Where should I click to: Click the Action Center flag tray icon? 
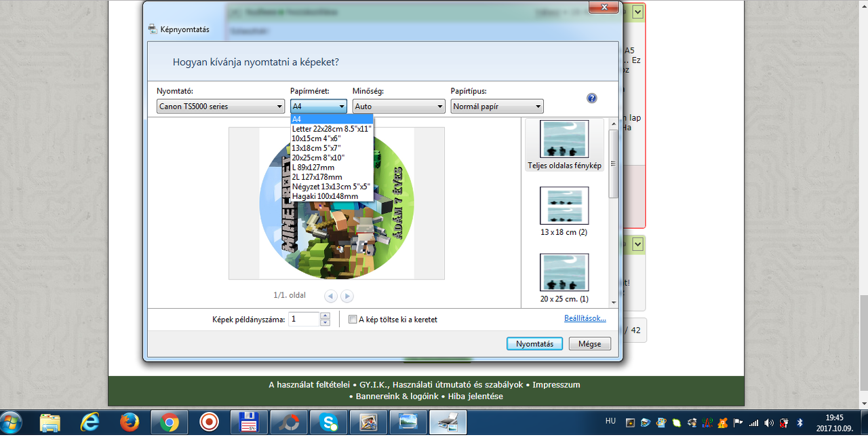(738, 423)
